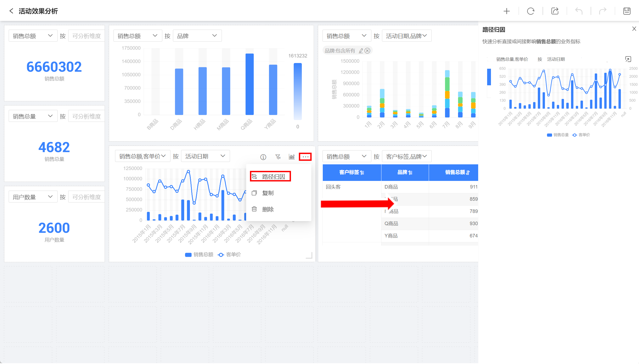Remove the 品牌:包含所有 filter tag
This screenshot has width=639, height=364.
click(x=367, y=51)
